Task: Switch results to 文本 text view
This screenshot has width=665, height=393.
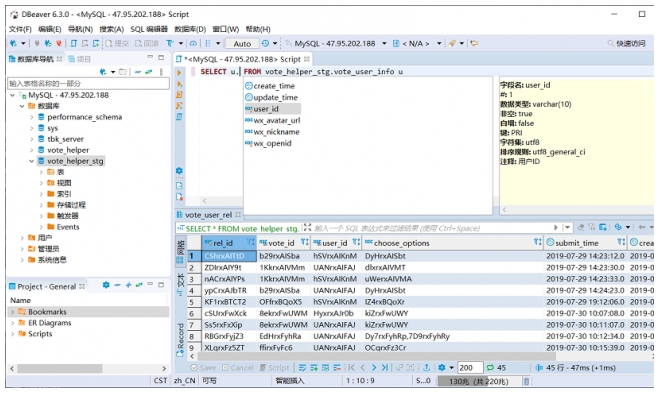Action: point(180,284)
